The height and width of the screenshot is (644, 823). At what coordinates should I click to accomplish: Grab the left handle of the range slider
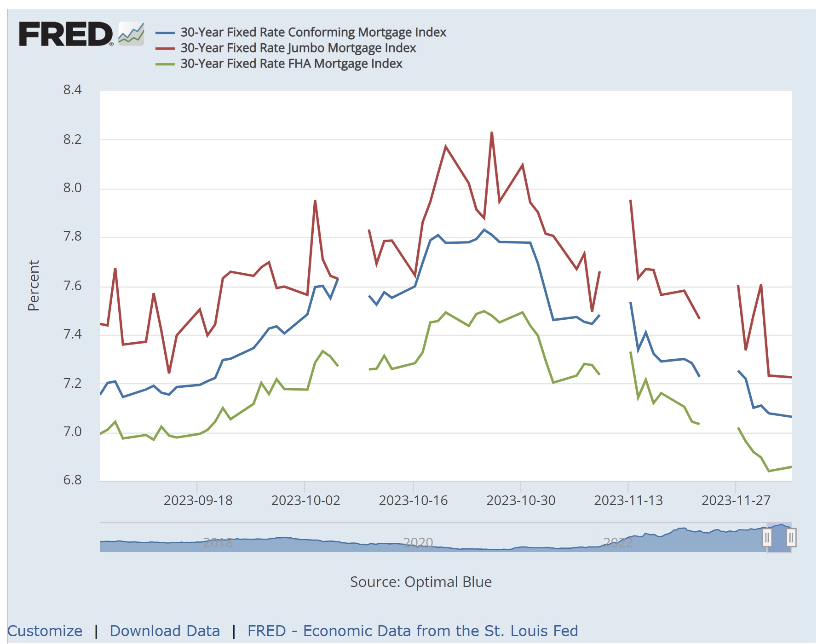tap(767, 537)
